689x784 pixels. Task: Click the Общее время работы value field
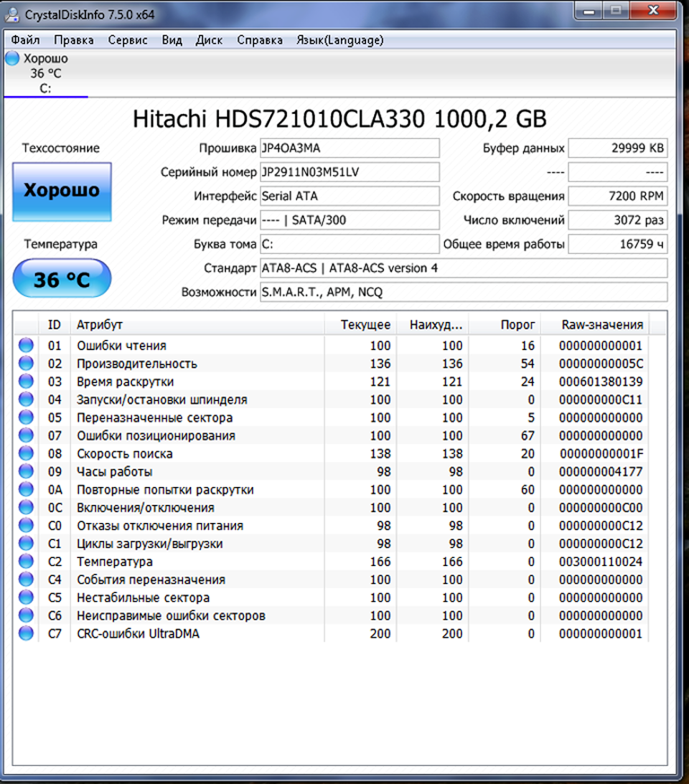coord(617,245)
